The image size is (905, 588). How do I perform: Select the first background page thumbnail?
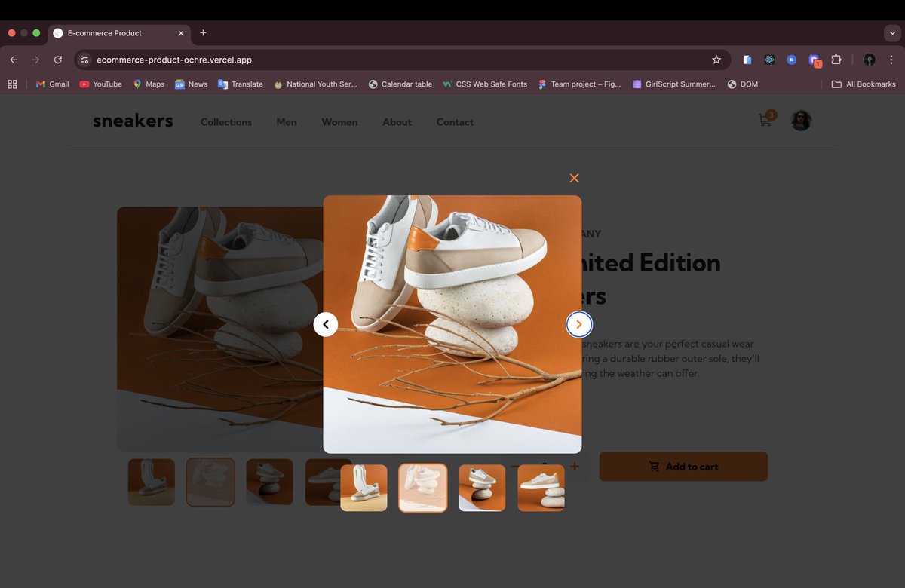tap(152, 482)
